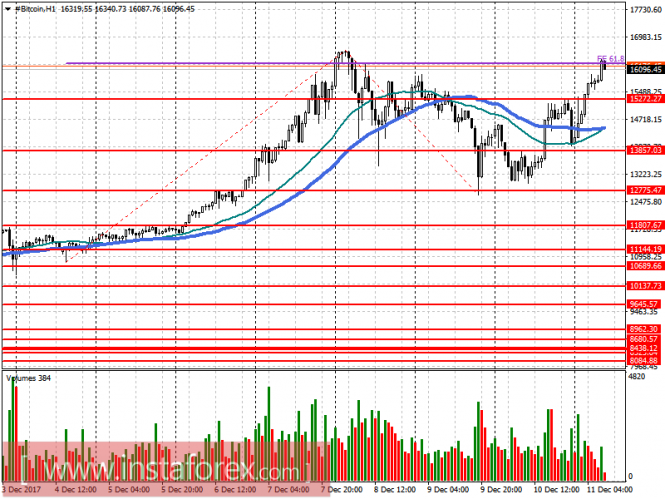The height and width of the screenshot is (499, 665).
Task: Click the 11144.19 price level label
Action: pyautogui.click(x=643, y=248)
